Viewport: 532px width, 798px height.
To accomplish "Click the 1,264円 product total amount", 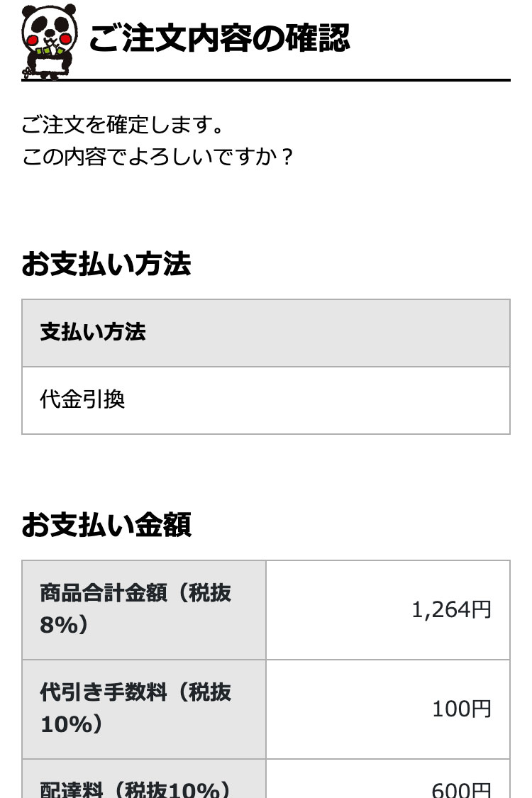I will (x=451, y=610).
